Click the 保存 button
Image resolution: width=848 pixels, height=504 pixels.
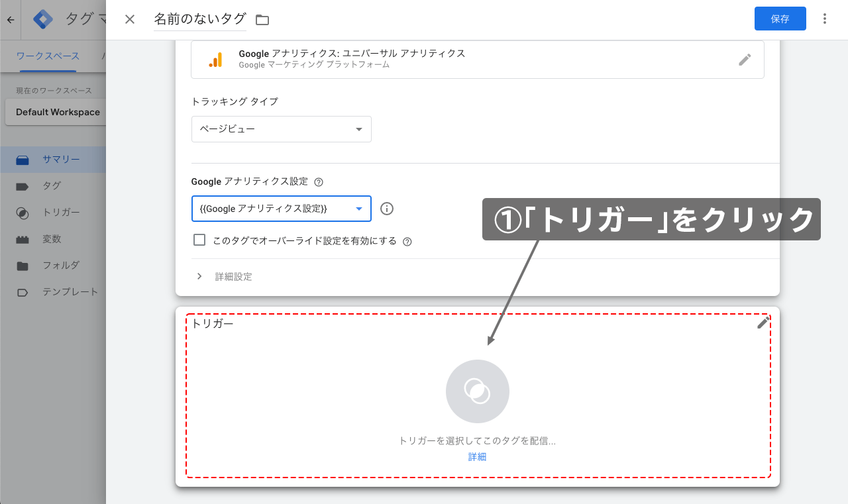pyautogui.click(x=780, y=19)
